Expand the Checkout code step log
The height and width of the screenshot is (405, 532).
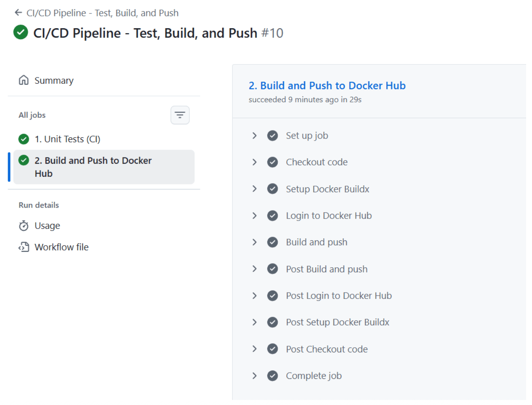[254, 162]
